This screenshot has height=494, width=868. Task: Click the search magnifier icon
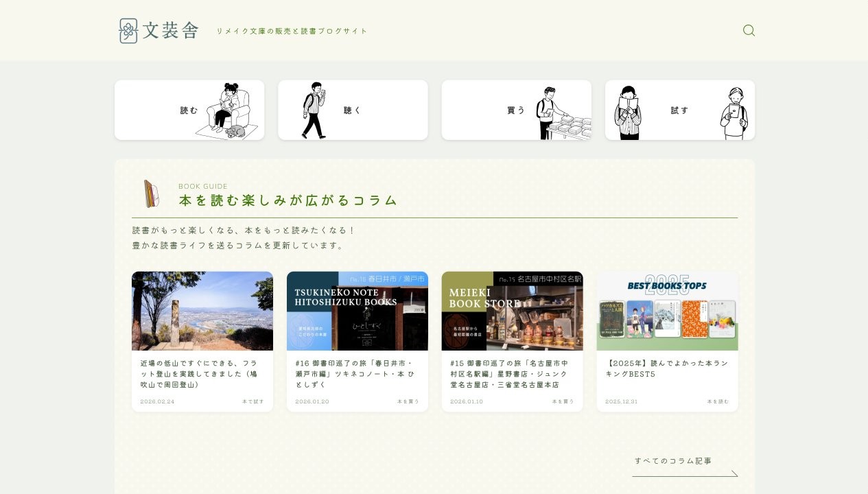[x=749, y=31]
